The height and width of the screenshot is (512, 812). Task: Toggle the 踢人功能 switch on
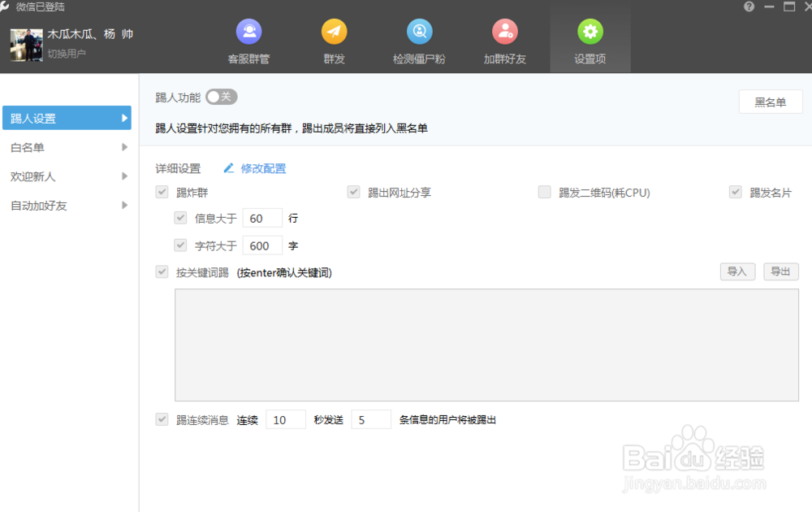pyautogui.click(x=220, y=96)
